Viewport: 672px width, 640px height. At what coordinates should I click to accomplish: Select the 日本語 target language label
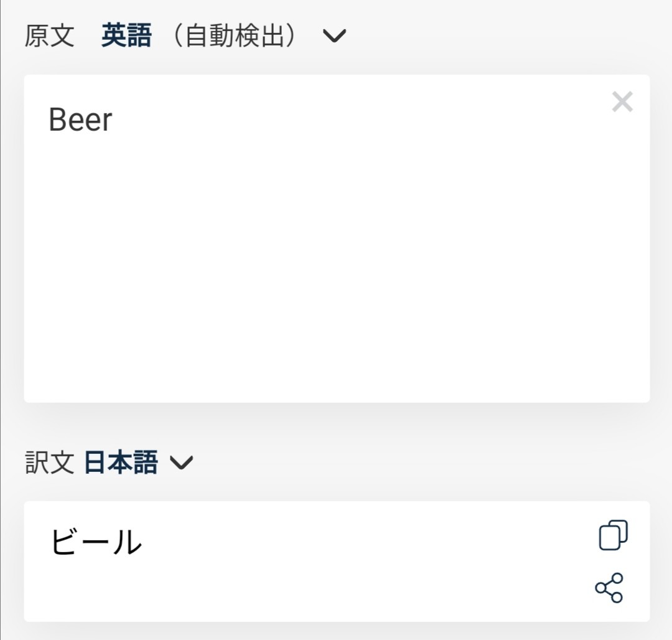[121, 463]
